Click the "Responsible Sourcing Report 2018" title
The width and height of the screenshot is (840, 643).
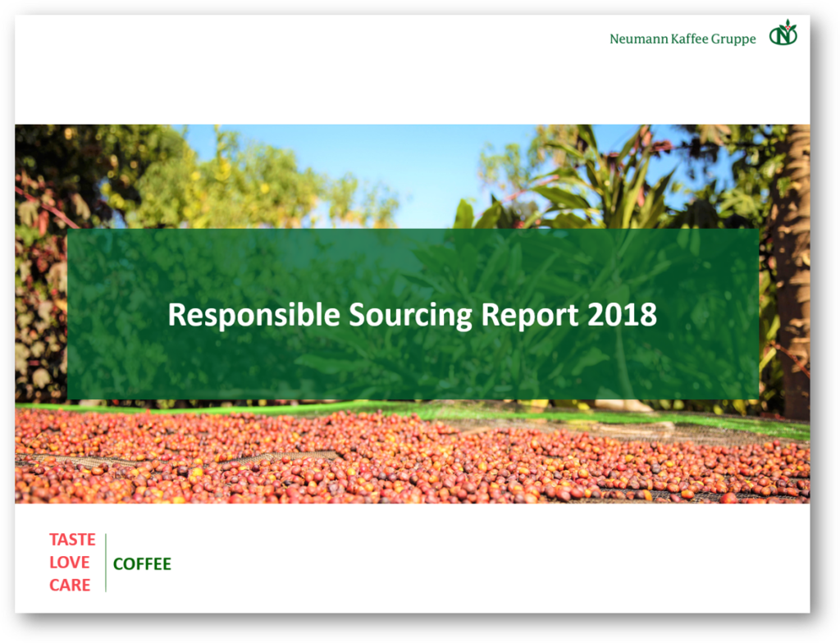412,315
